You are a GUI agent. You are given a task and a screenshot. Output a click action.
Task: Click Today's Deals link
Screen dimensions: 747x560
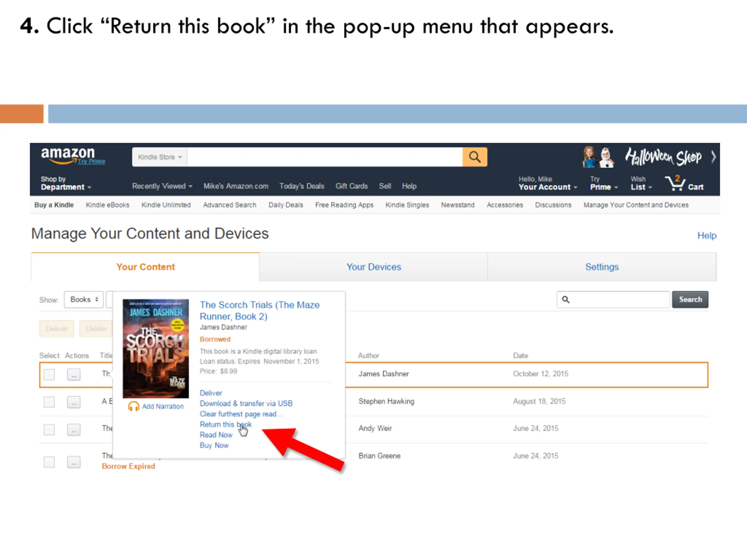point(301,186)
